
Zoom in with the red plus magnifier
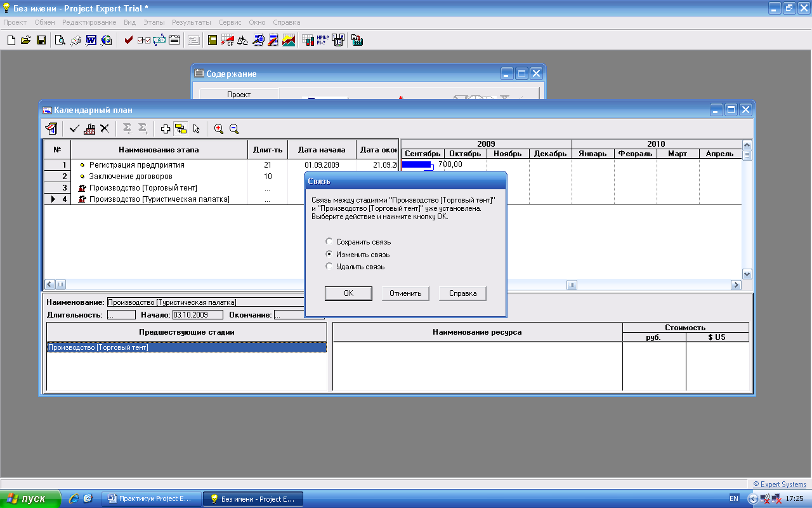tap(219, 128)
